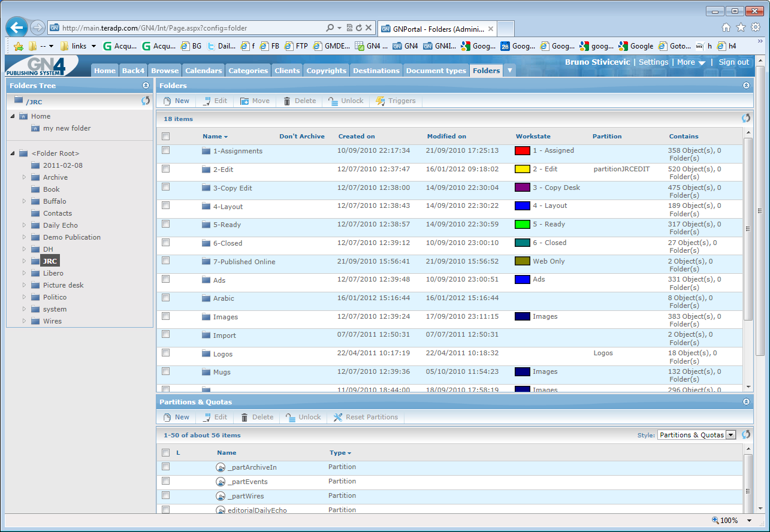Click the Settings link
770x532 pixels.
[x=653, y=62]
